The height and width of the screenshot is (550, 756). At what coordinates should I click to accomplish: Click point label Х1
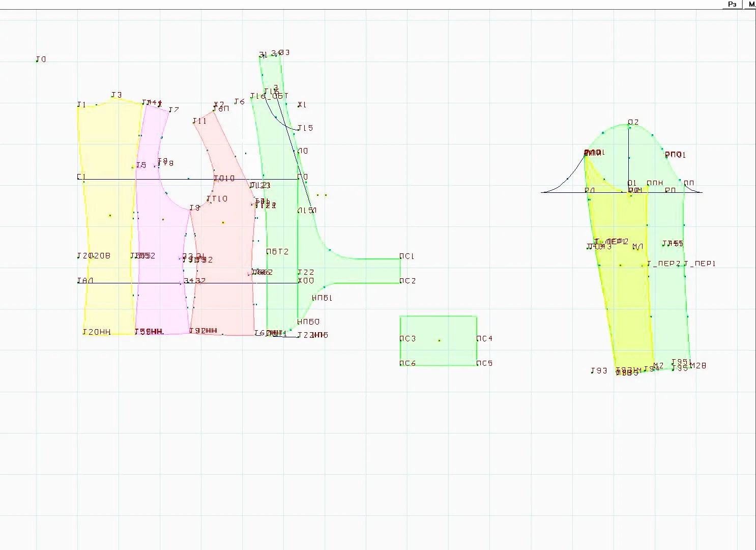click(x=302, y=105)
